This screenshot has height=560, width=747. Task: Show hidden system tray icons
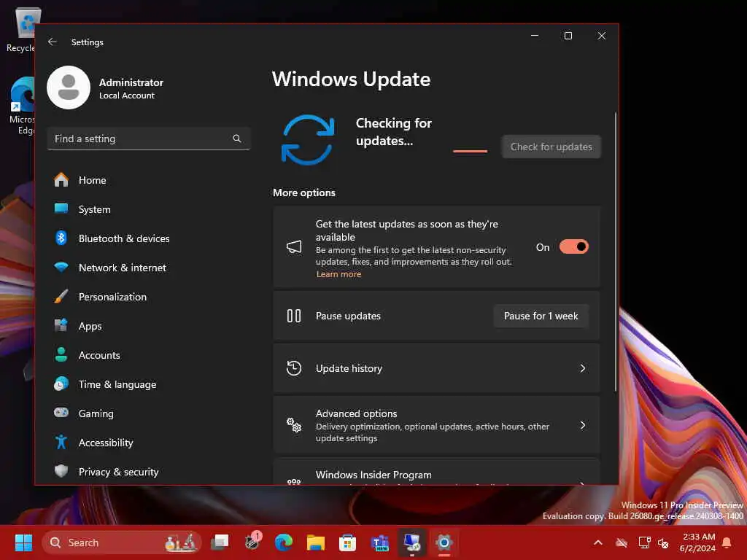coord(598,542)
